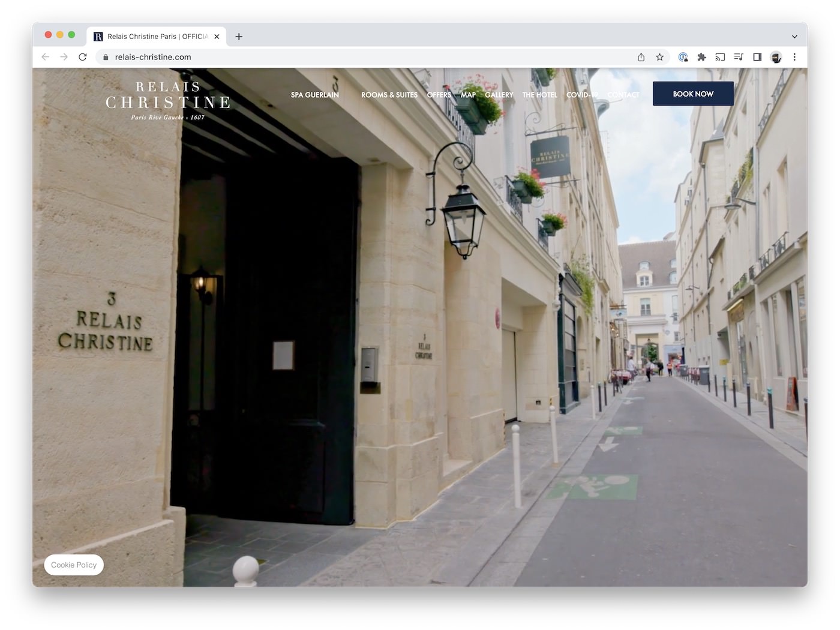The image size is (840, 630).
Task: Open the Chrome profile avatar
Action: coord(776,57)
